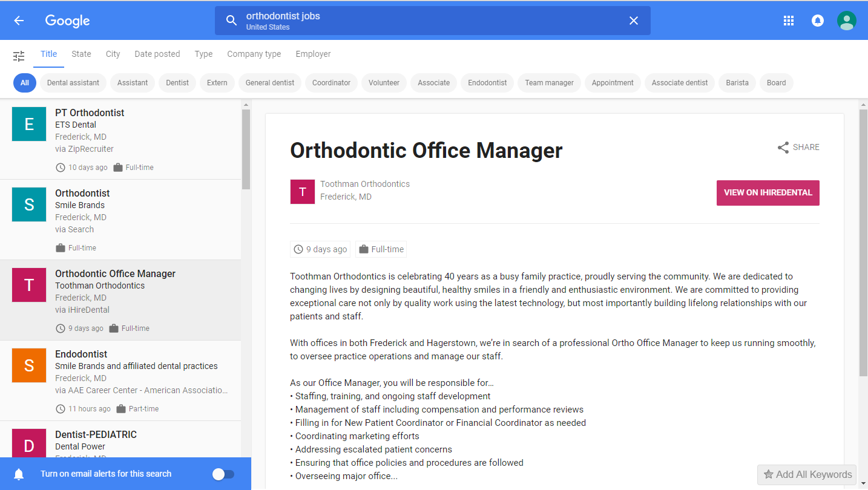Click the SHARE label

[806, 148]
